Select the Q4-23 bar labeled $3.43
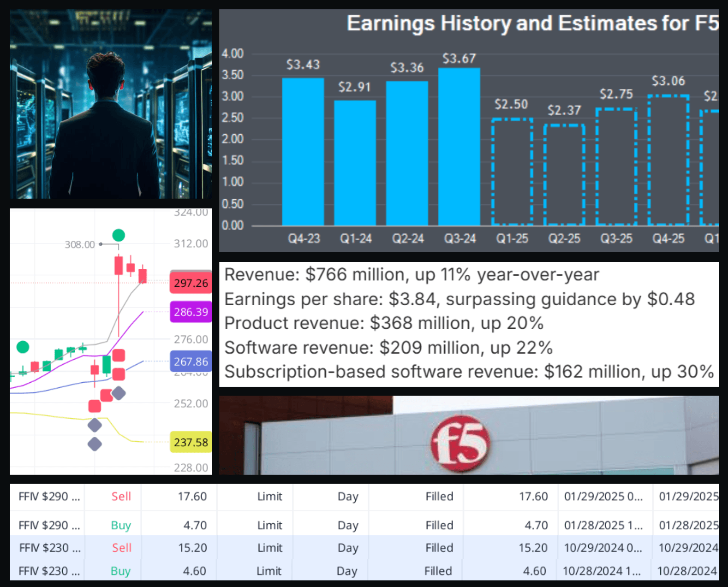Image resolution: width=728 pixels, height=587 pixels. 303,152
